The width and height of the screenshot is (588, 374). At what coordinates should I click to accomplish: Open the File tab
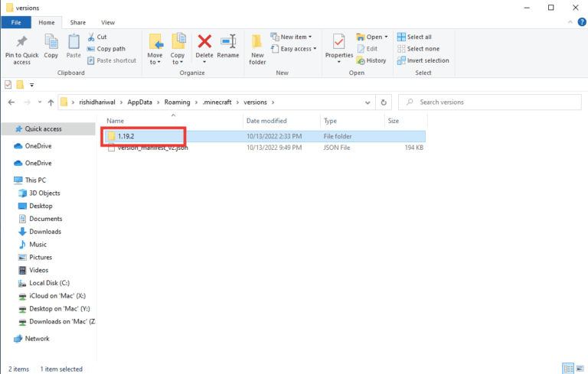(x=16, y=22)
